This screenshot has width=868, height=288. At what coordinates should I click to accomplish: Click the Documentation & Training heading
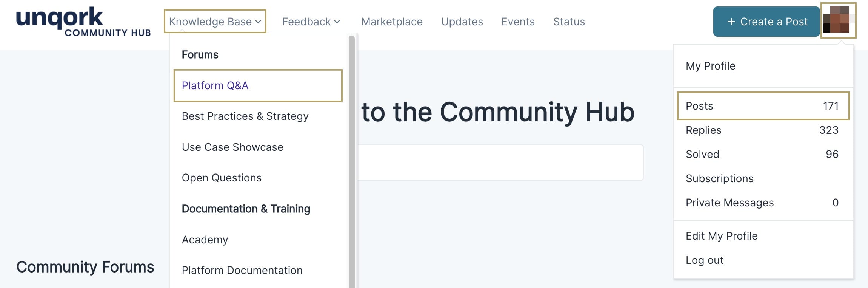(246, 209)
